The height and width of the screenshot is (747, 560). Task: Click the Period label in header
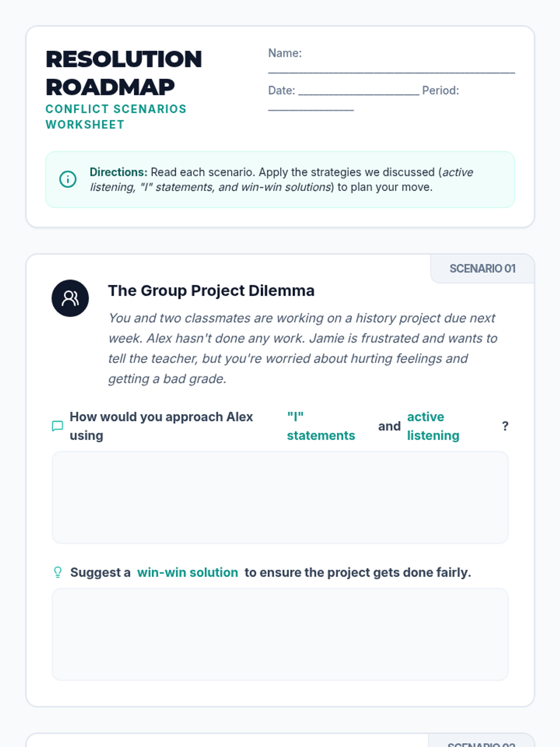[441, 91]
